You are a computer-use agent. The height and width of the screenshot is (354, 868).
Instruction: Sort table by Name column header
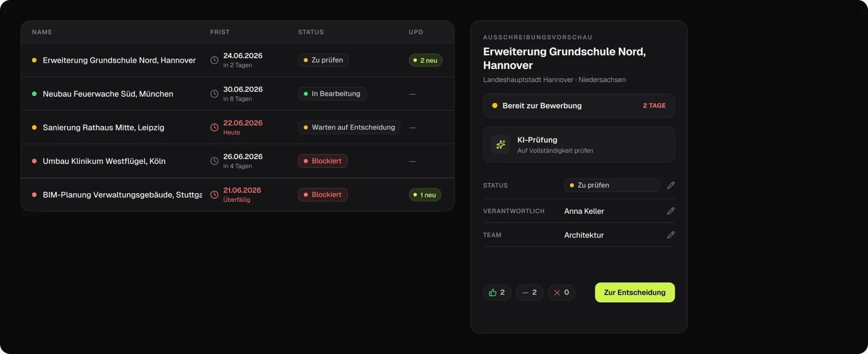coord(42,32)
